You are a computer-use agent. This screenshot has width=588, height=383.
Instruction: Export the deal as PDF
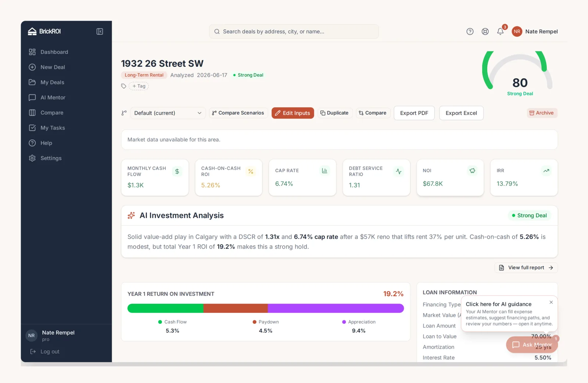(414, 113)
